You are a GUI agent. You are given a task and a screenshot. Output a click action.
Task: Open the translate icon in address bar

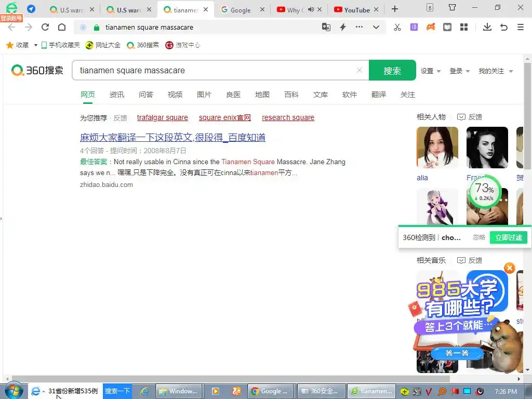[x=326, y=27]
